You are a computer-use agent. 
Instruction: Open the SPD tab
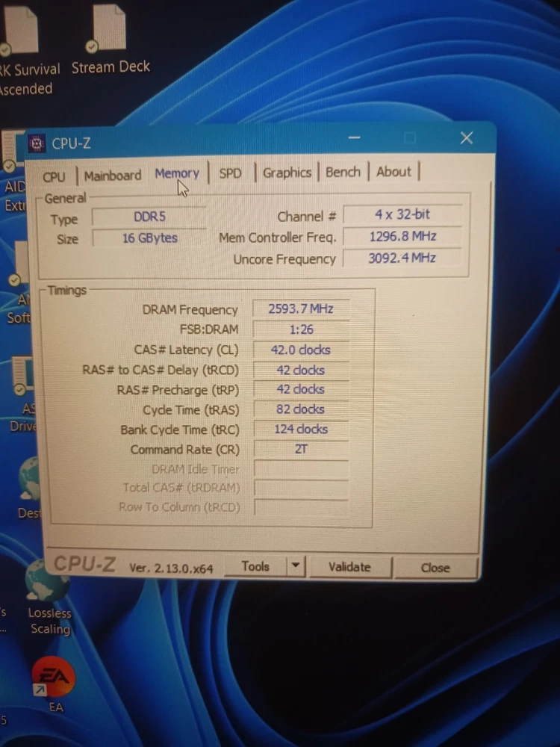pos(230,173)
